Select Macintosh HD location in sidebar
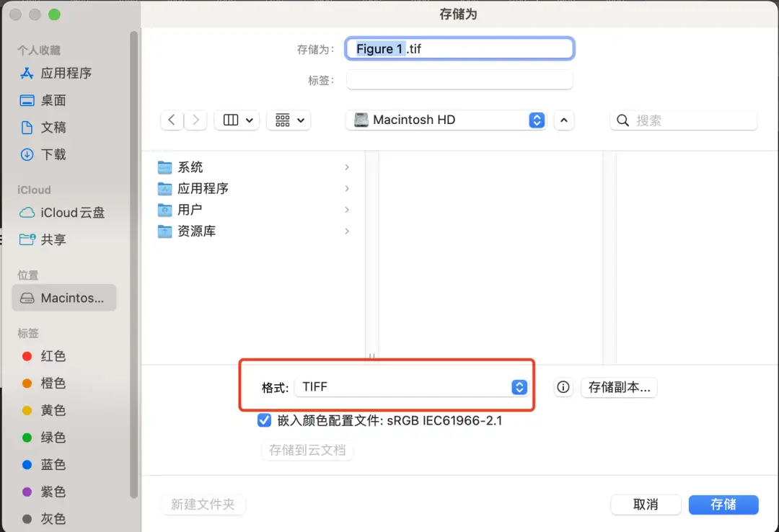 pos(64,298)
